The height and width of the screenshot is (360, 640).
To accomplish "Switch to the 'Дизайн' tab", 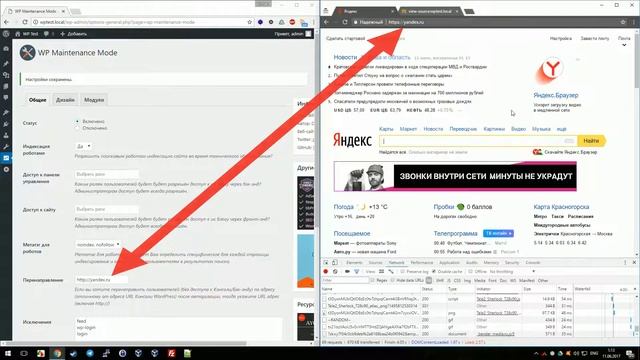I will (65, 100).
